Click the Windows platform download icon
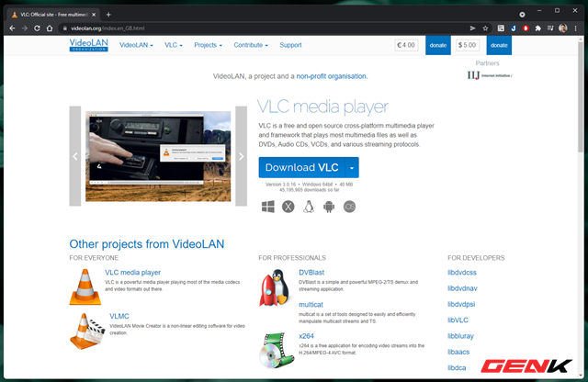 (267, 207)
